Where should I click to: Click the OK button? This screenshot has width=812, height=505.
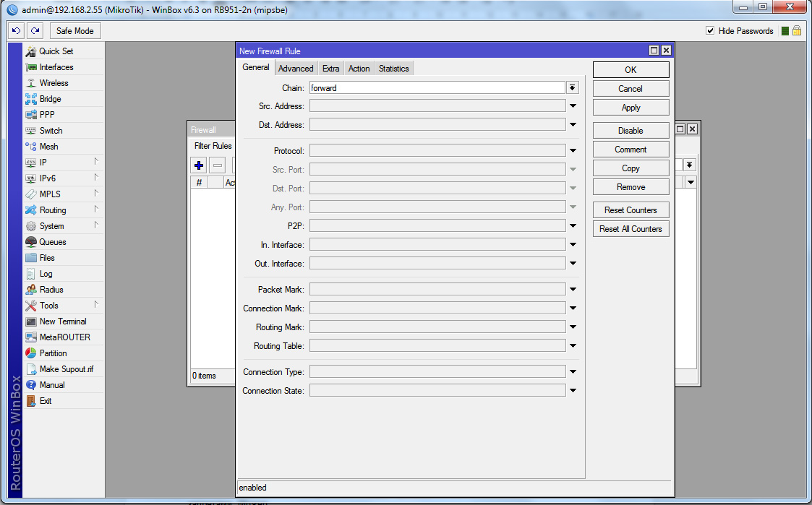[631, 70]
